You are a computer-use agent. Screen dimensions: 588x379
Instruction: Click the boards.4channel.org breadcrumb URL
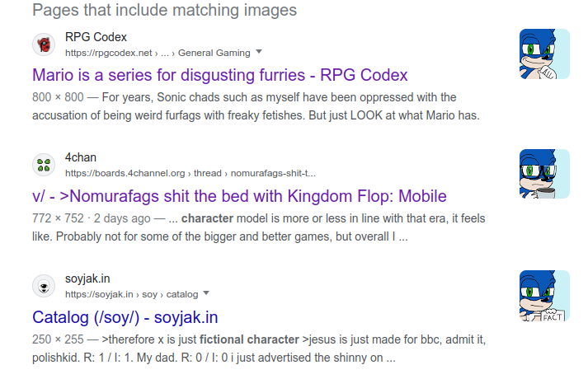point(190,173)
